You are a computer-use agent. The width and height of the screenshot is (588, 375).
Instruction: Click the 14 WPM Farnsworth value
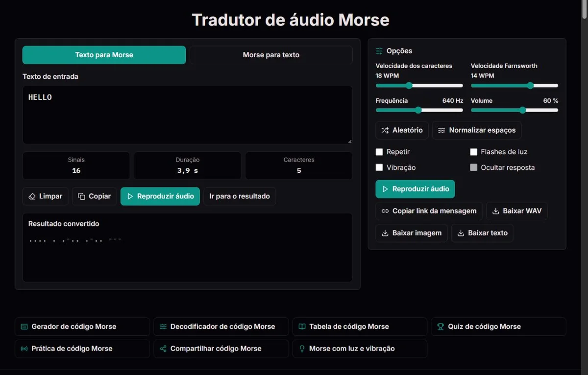pyautogui.click(x=483, y=75)
